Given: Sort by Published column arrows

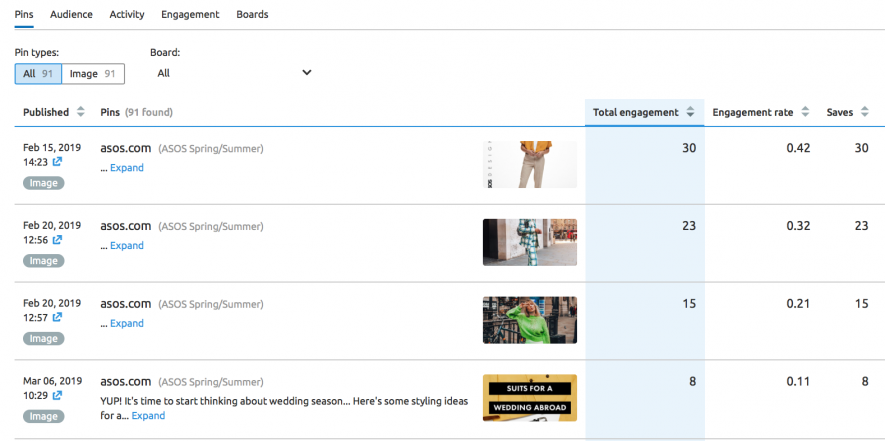Looking at the screenshot, I should pyautogui.click(x=81, y=112).
